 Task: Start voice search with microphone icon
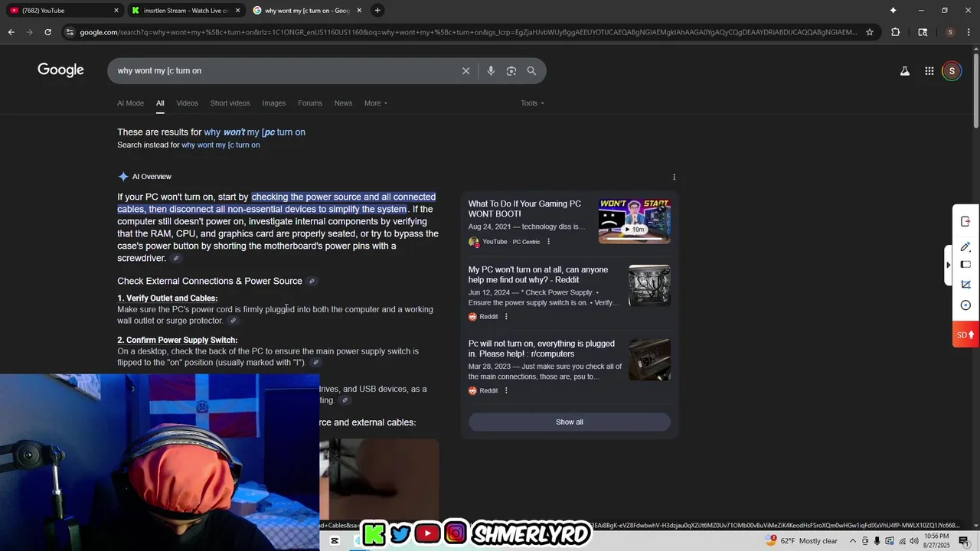tap(491, 71)
